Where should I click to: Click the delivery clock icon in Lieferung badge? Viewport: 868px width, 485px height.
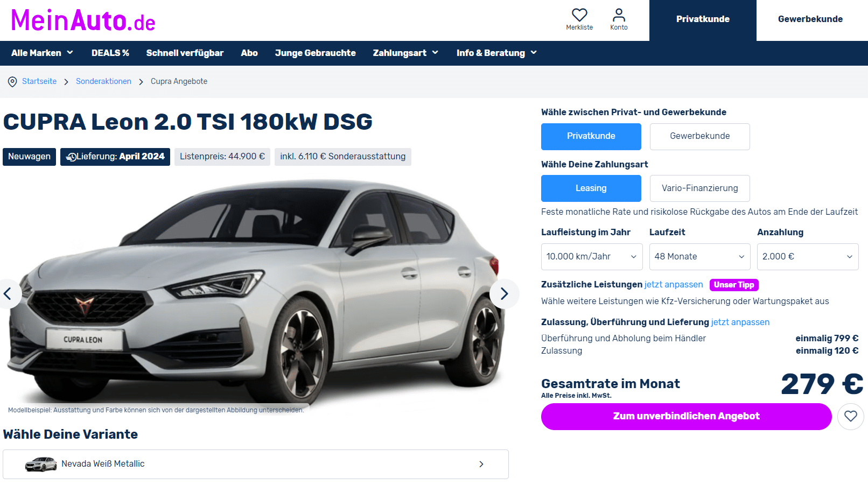71,157
